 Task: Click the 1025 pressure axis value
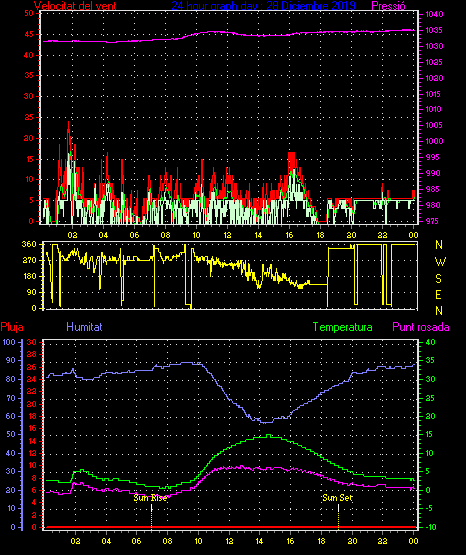434,62
